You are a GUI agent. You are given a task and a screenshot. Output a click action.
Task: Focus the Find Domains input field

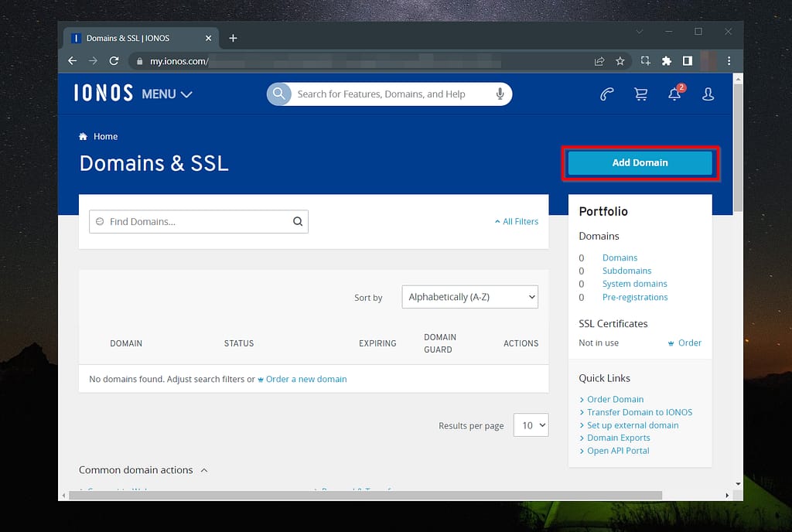(x=199, y=222)
